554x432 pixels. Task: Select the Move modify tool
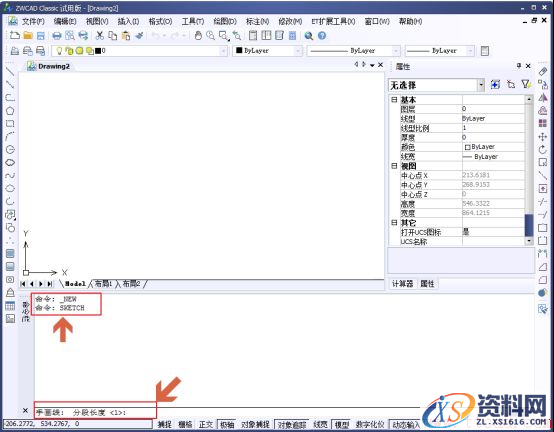click(543, 137)
